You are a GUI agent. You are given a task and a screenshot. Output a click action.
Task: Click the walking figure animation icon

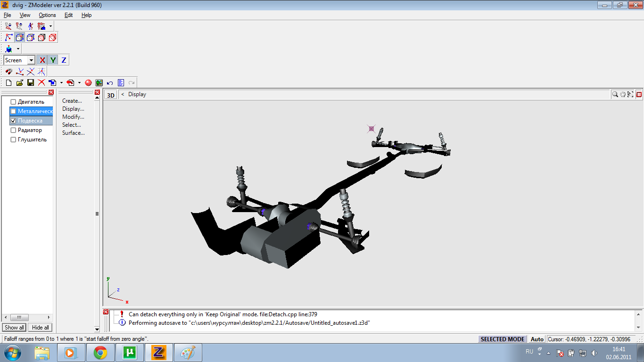31,26
